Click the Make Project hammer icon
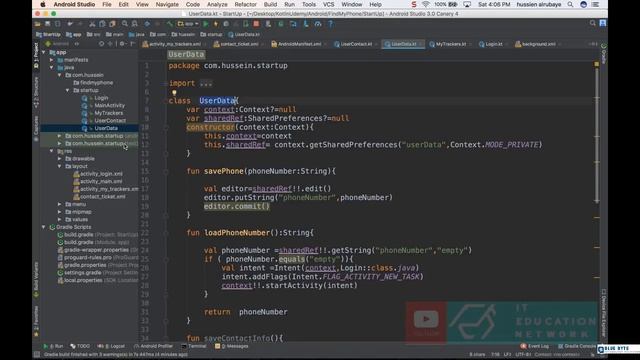Screen dimensions: 640x360 (169, 24)
